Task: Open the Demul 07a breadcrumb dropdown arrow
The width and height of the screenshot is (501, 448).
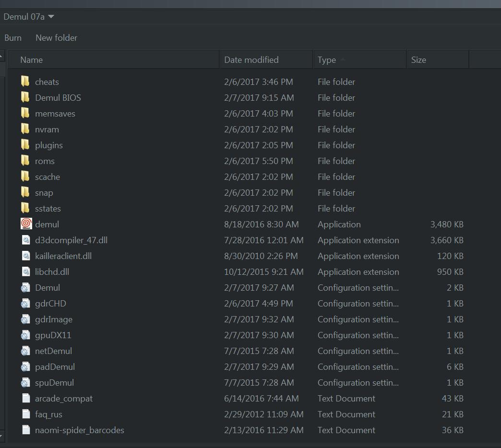Action: (x=51, y=16)
